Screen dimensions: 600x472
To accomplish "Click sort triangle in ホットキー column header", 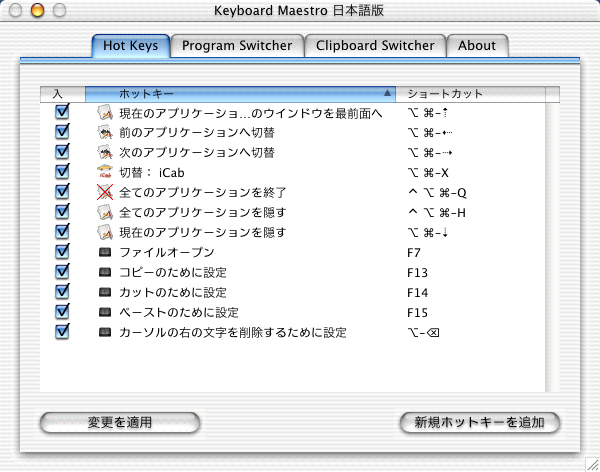I will pos(387,93).
